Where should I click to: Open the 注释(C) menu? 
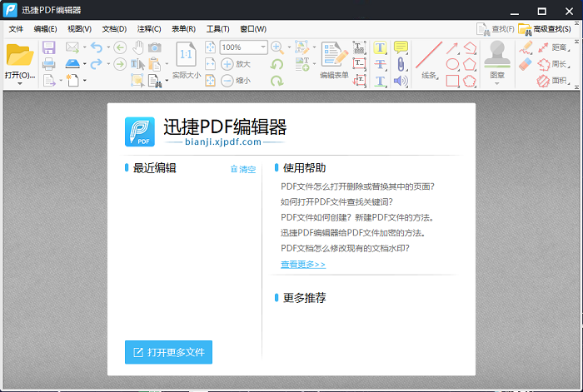149,29
